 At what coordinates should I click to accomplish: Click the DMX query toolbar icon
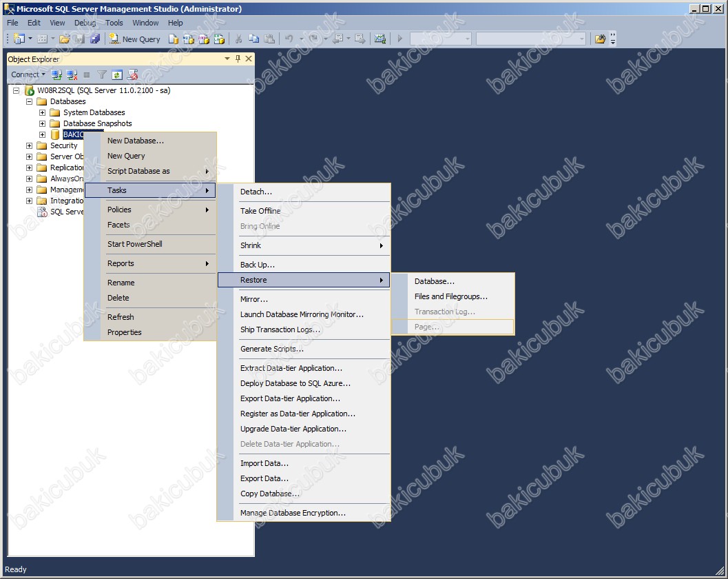[204, 39]
